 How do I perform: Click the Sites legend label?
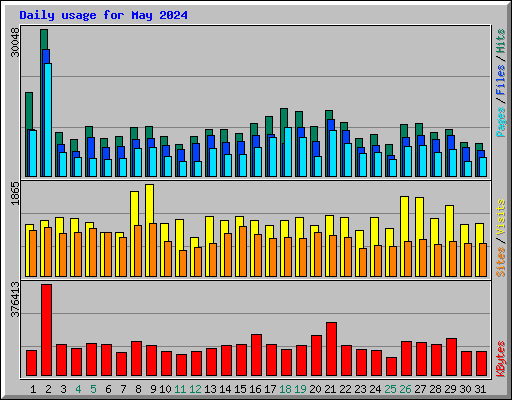500,262
